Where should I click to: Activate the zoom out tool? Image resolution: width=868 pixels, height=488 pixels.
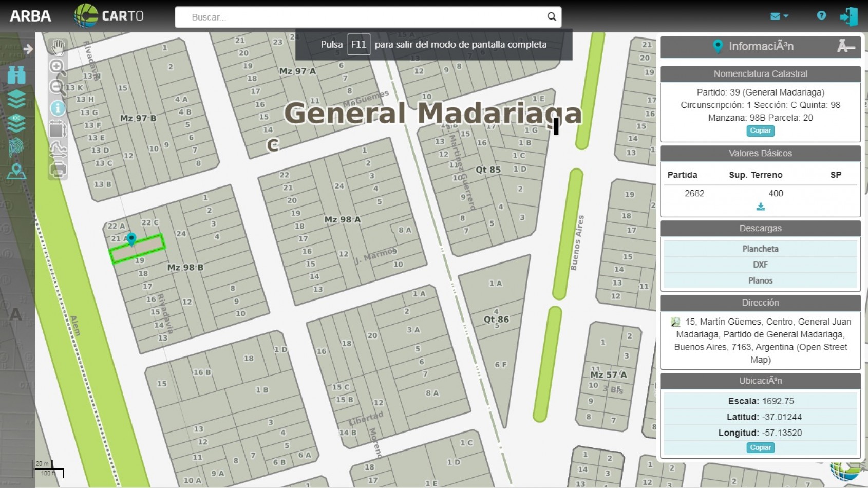click(x=58, y=87)
